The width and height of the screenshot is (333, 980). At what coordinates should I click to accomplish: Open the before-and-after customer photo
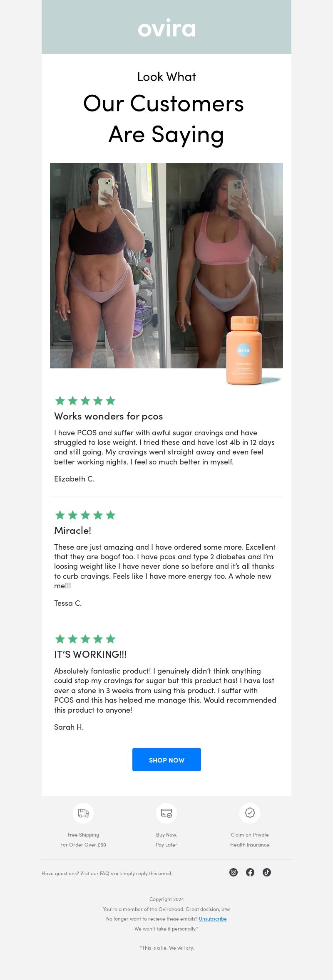166,265
